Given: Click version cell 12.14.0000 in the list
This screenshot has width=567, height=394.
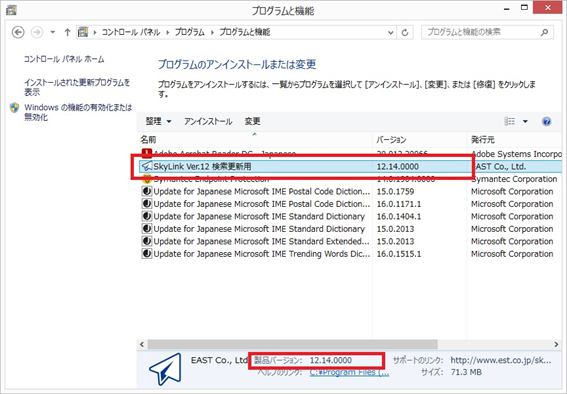Looking at the screenshot, I should [398, 167].
